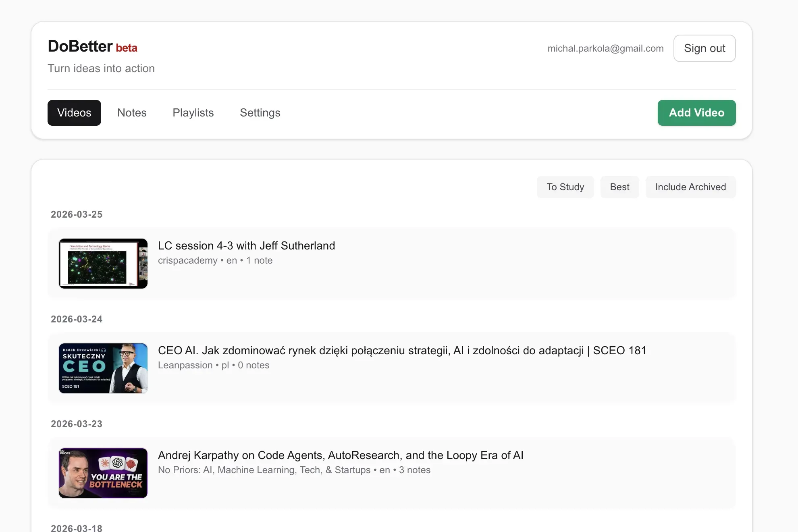Click the DoBetter logo heading
Viewport: 798px width, 532px height.
(80, 46)
